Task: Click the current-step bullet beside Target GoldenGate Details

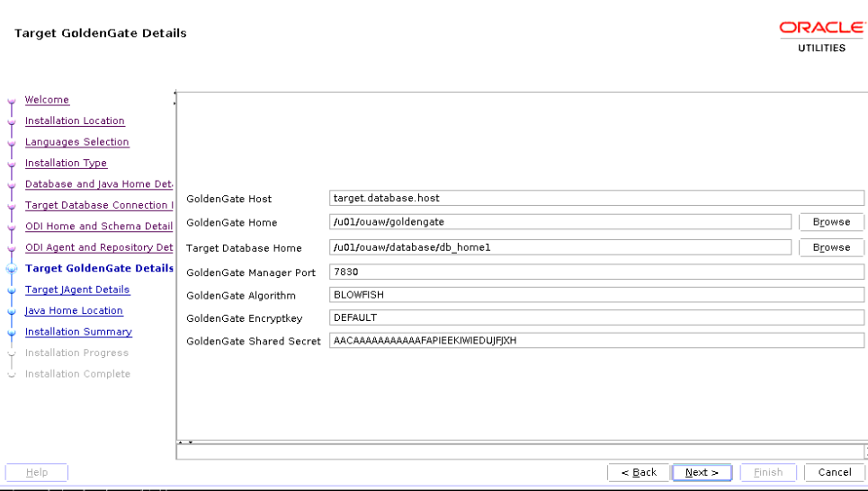Action: (12, 269)
